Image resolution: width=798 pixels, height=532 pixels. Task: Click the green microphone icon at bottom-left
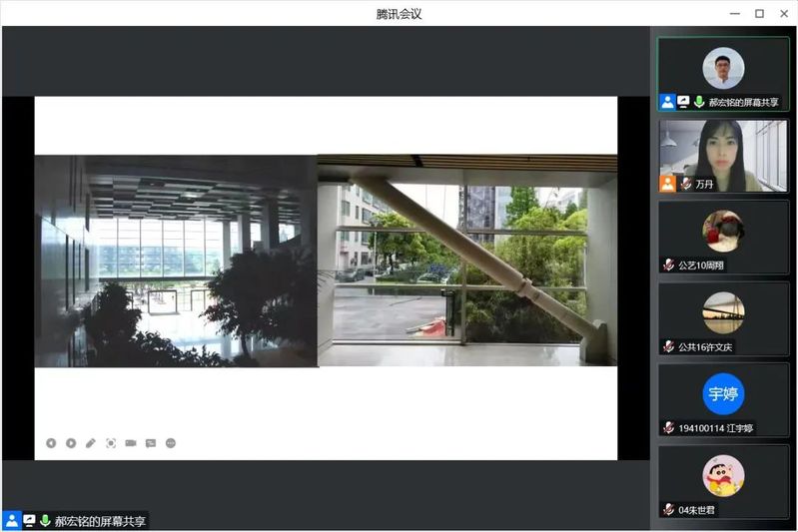(45, 521)
